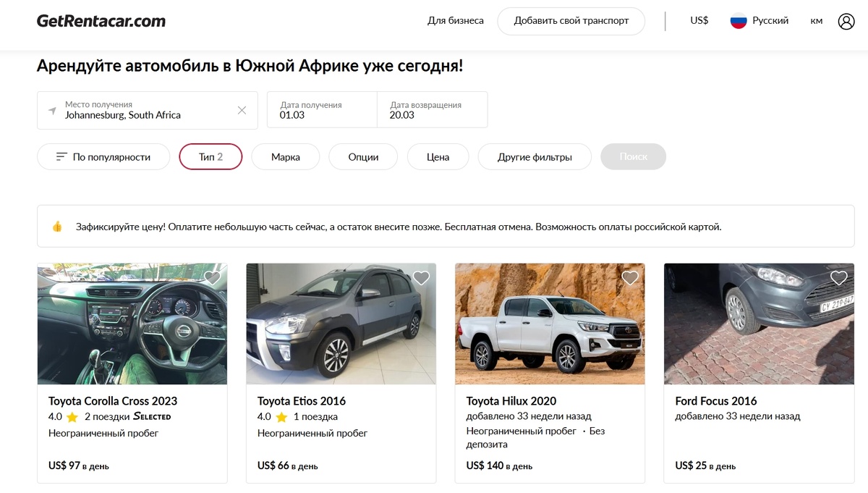Open the Nissan interior car photo
868x493 pixels.
coord(132,324)
